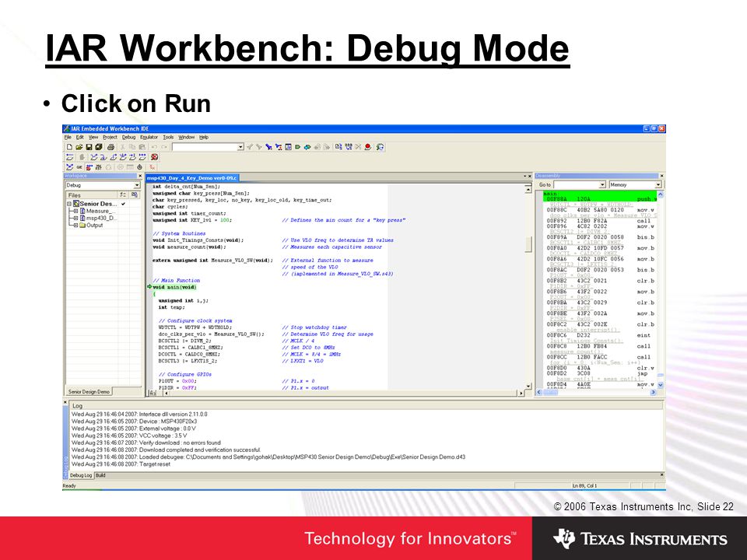Image resolution: width=747 pixels, height=560 pixels.
Task: Click the Debug icon after breakpoint icon
Action: click(x=380, y=147)
